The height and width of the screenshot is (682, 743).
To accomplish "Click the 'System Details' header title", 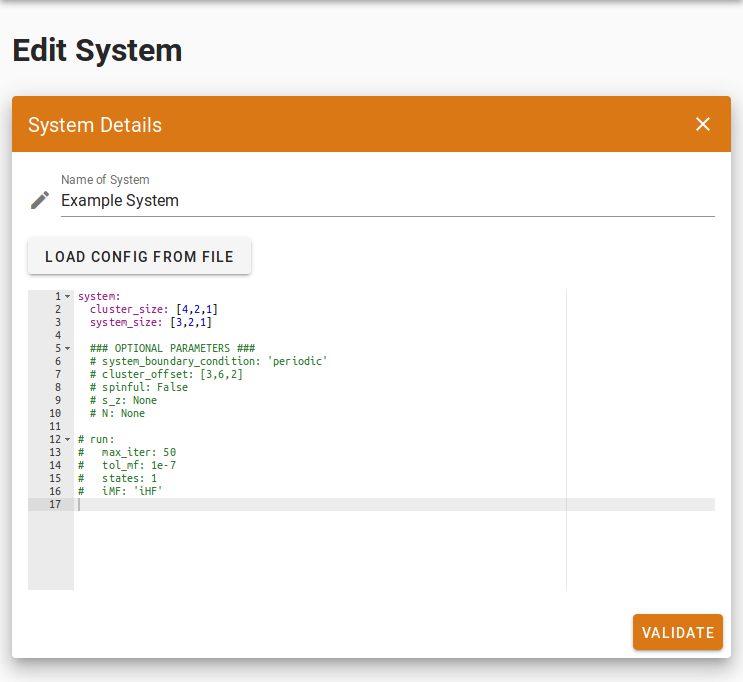I will tap(95, 125).
